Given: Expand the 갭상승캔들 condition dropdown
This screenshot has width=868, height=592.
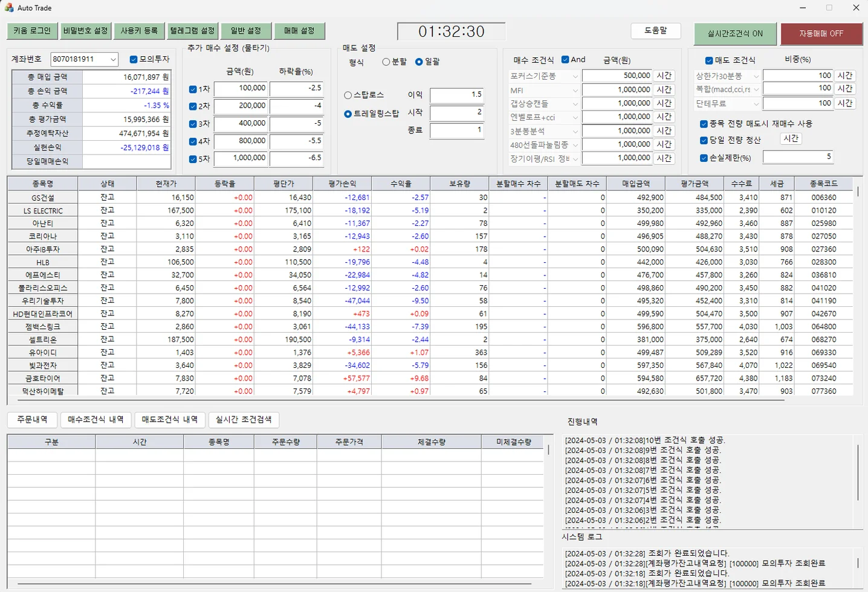Looking at the screenshot, I should 575,104.
